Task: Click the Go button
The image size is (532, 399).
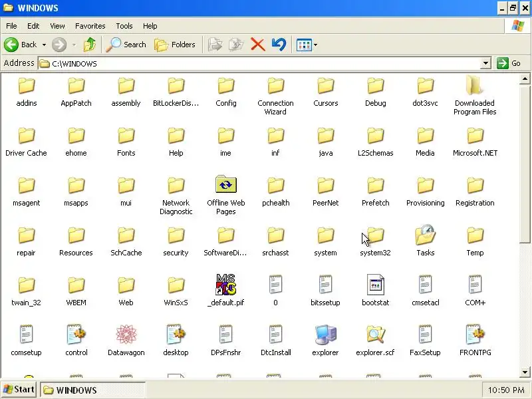Action: (x=509, y=63)
